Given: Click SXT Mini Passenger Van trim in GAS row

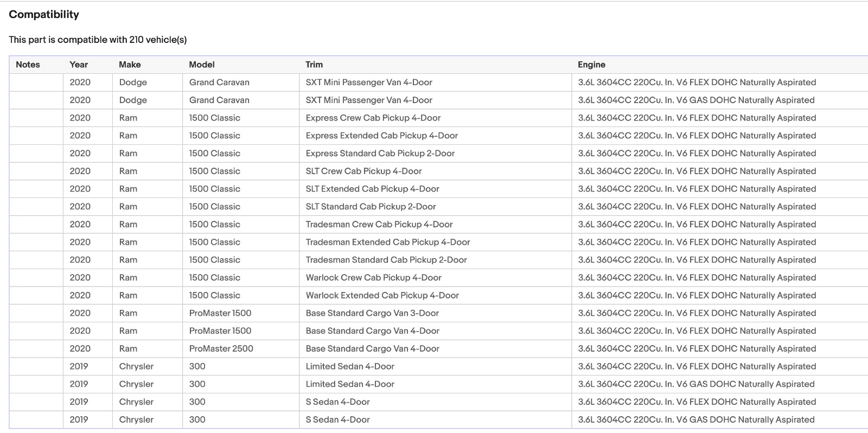Looking at the screenshot, I should [369, 100].
